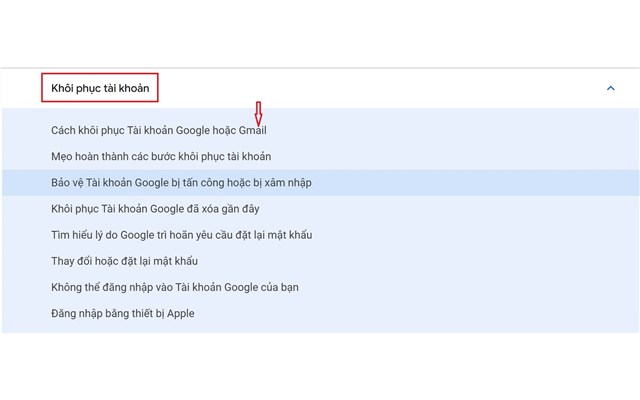Click the word 'Mẹo' in the second link
Image resolution: width=640 pixels, height=400 pixels.
[62, 156]
